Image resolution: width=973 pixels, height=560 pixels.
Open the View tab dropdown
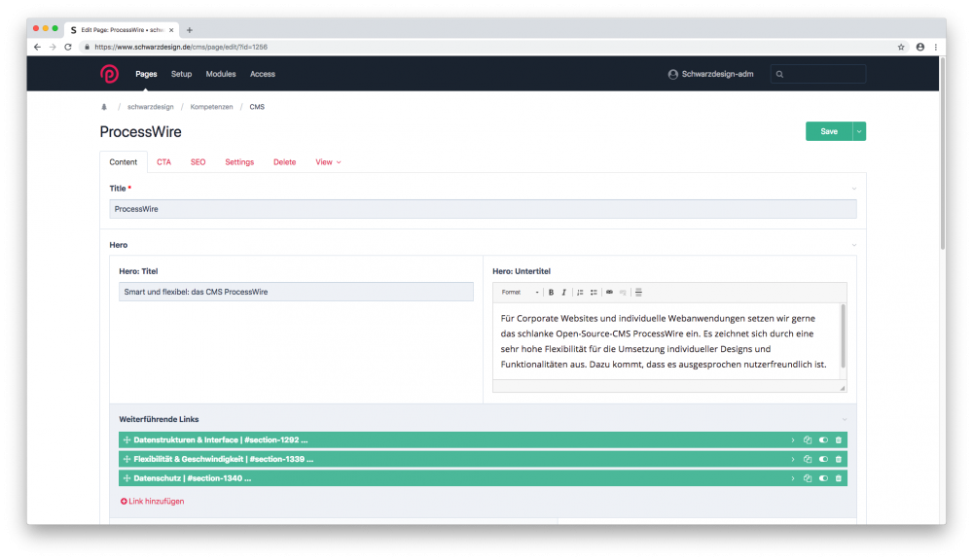[x=328, y=161]
